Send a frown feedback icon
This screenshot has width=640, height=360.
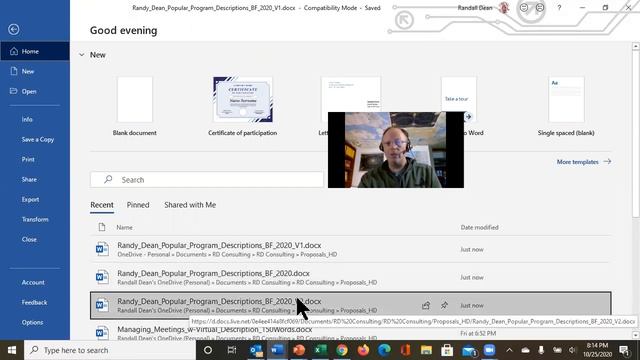point(540,8)
